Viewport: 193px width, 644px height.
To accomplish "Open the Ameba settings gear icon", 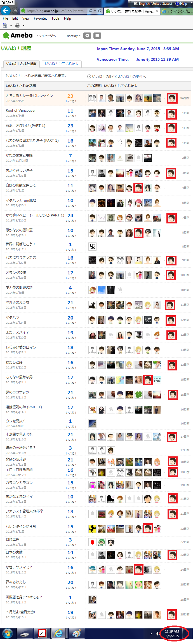I will click(87, 36).
